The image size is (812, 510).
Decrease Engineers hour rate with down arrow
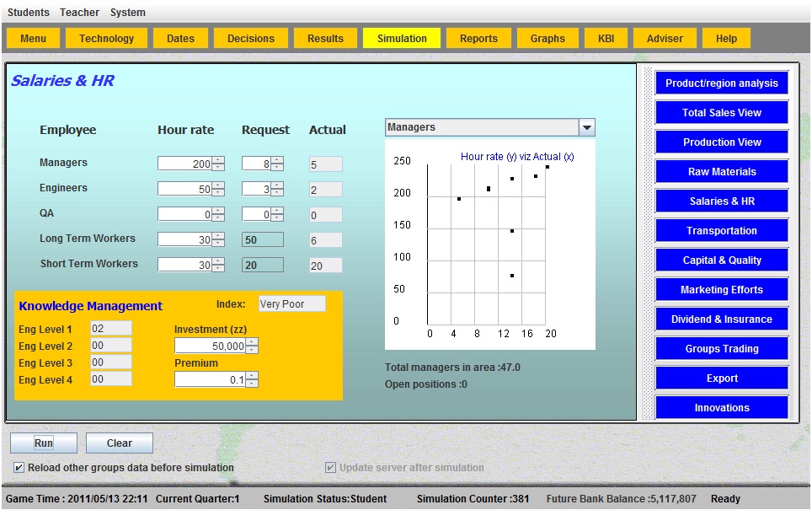tap(218, 193)
